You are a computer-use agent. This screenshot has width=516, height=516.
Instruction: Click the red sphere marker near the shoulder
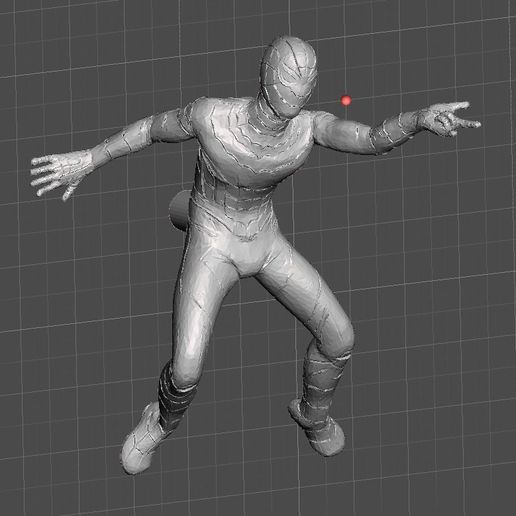point(346,100)
